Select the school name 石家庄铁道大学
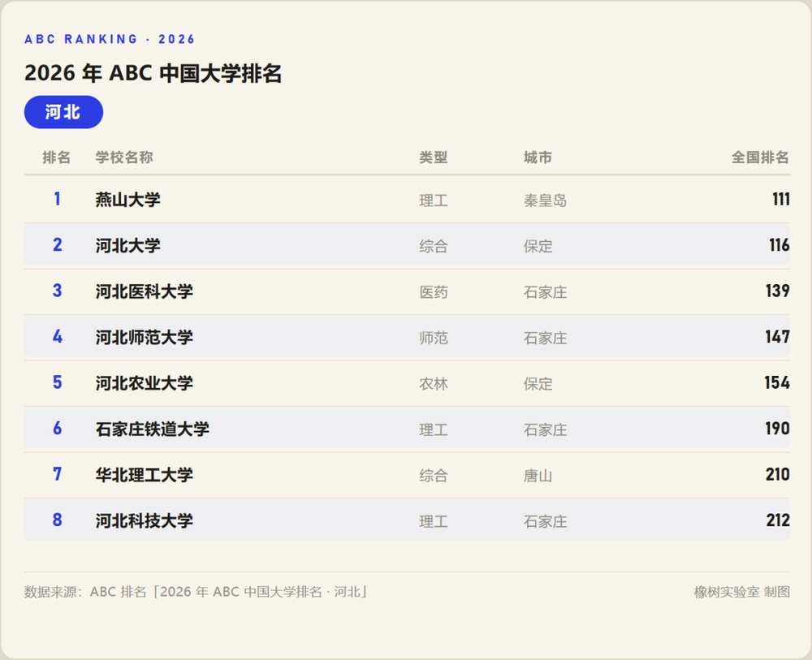This screenshot has height=660, width=812. click(153, 429)
